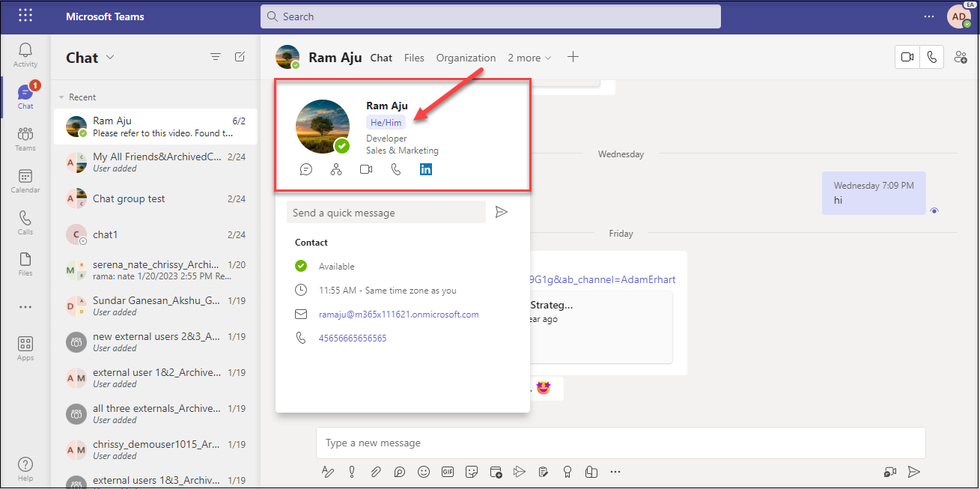The width and height of the screenshot is (980, 489).
Task: Start audio call in chat header
Action: pyautogui.click(x=931, y=57)
